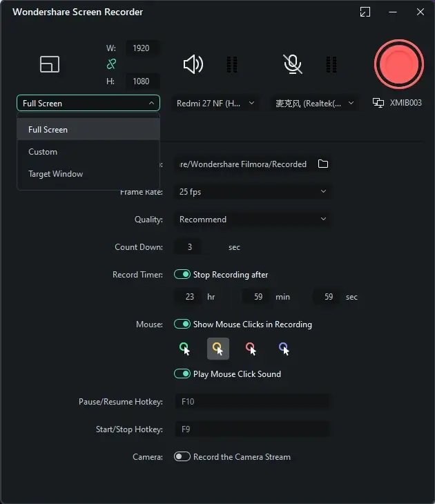Open the Recommend Quality dropdown
Image resolution: width=435 pixels, height=504 pixels.
[253, 220]
